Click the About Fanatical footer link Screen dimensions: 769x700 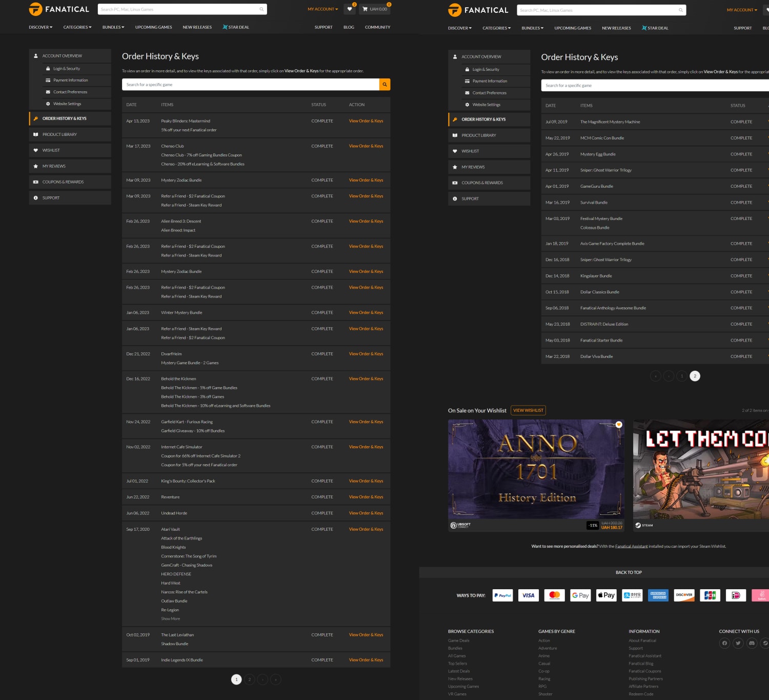tap(642, 641)
